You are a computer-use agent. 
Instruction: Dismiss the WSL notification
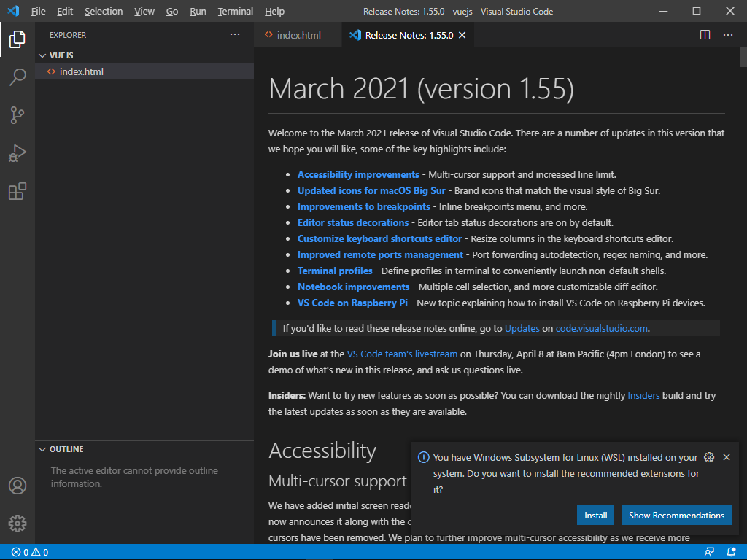pos(727,457)
